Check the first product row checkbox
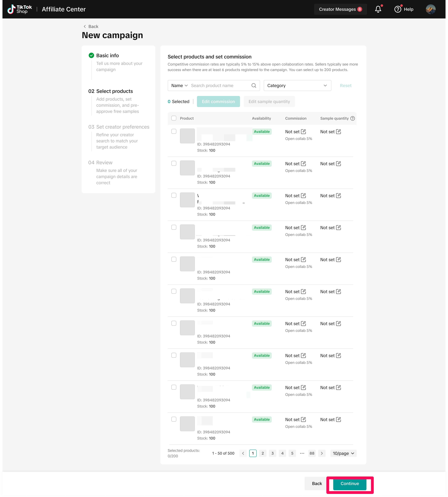 174,131
